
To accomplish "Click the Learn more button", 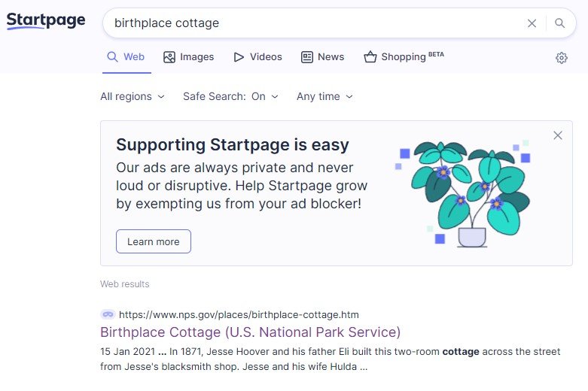I will [154, 241].
